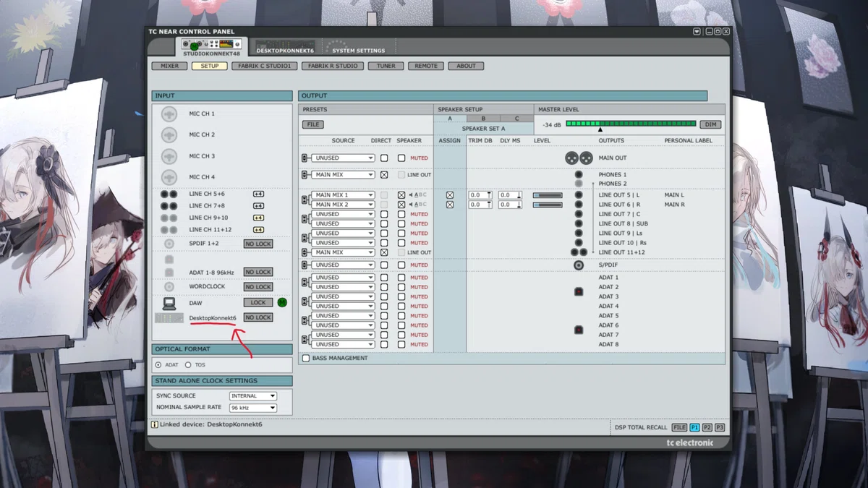Click the MIC CH 4 connector icon
Image resolution: width=868 pixels, height=488 pixels.
169,177
